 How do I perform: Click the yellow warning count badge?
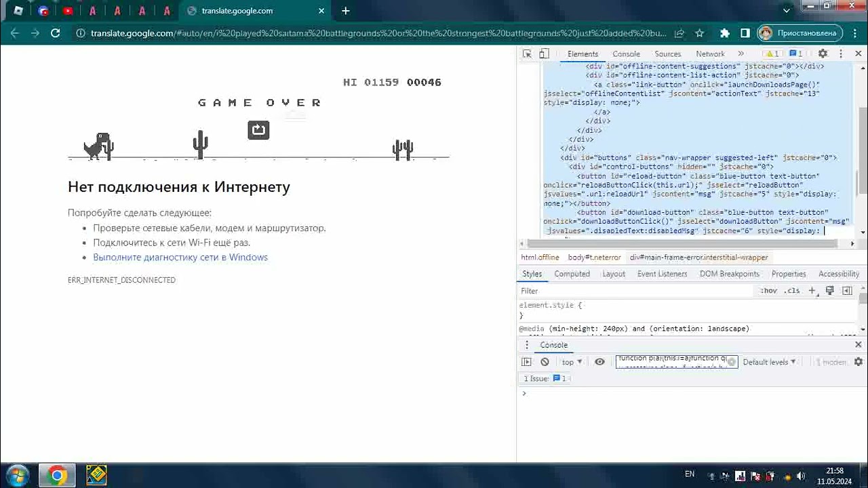tap(773, 54)
